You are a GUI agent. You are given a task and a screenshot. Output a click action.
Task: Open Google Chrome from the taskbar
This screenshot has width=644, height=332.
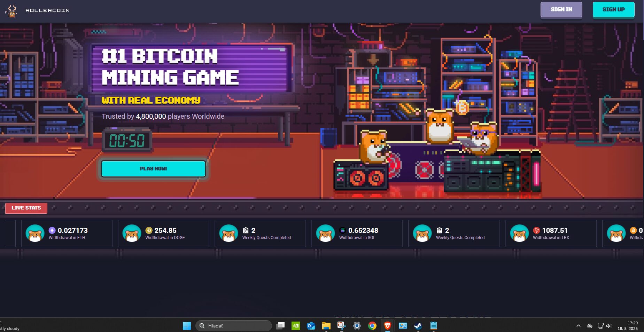[372, 326]
